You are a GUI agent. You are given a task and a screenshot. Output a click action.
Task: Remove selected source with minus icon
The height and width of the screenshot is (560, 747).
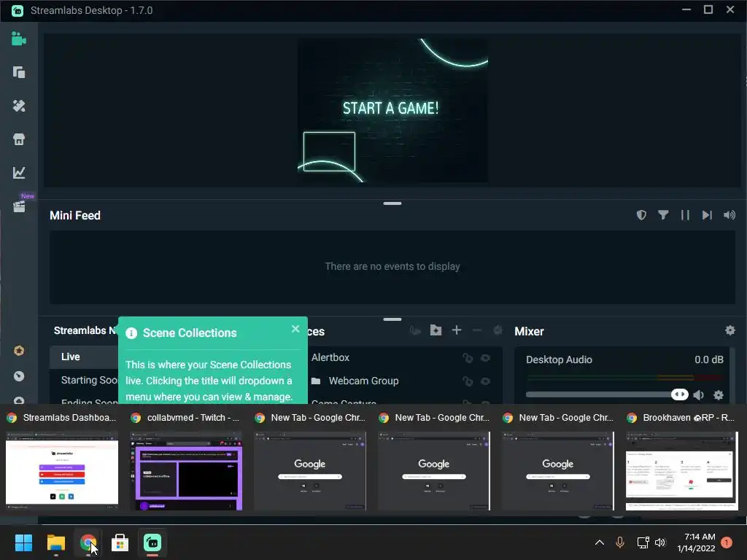click(x=477, y=330)
